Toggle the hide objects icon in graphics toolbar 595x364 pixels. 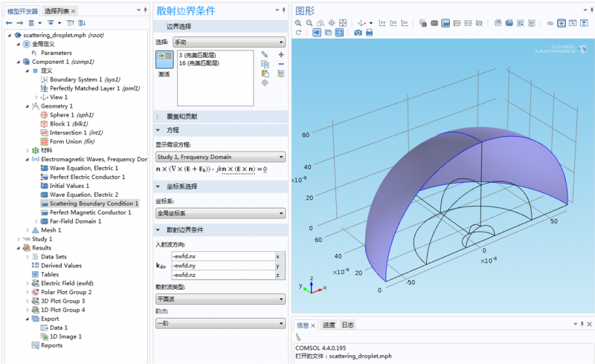(550, 23)
